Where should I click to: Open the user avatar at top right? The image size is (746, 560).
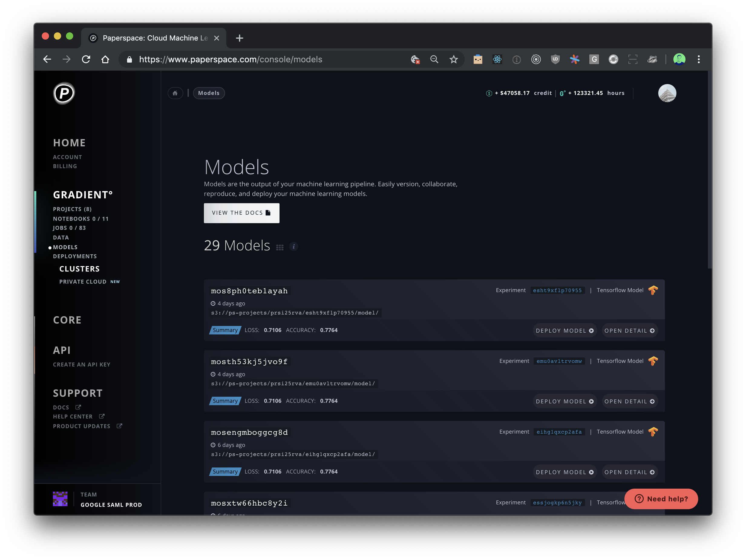point(667,93)
